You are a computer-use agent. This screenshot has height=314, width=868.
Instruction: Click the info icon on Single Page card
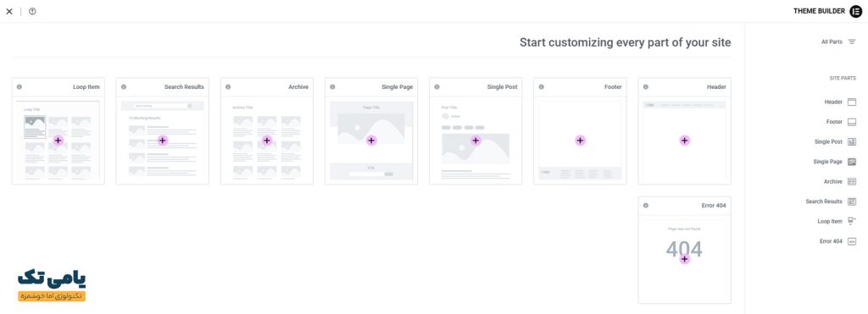[332, 87]
